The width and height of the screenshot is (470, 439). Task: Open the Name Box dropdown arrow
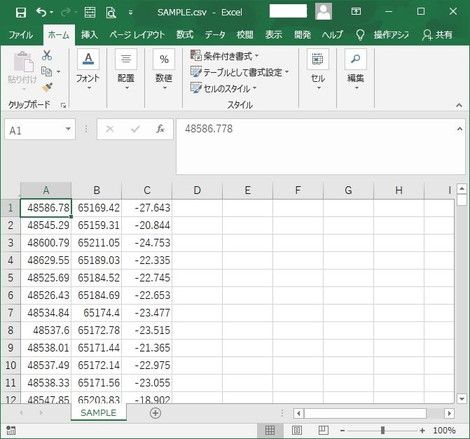tap(68, 129)
